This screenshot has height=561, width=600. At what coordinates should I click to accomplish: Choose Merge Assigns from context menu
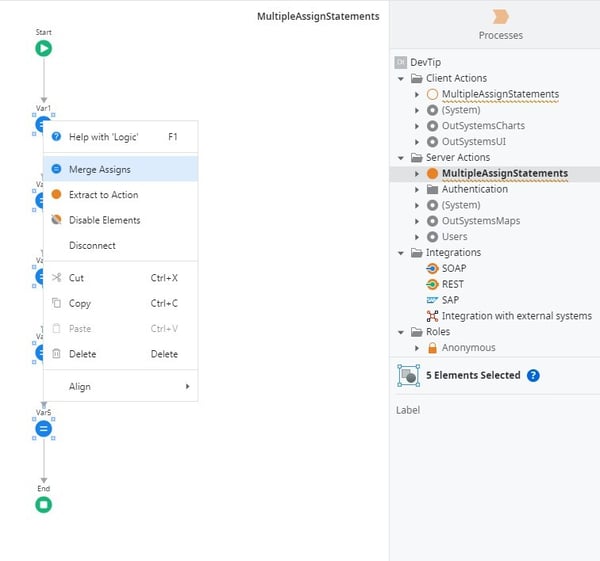[99, 169]
